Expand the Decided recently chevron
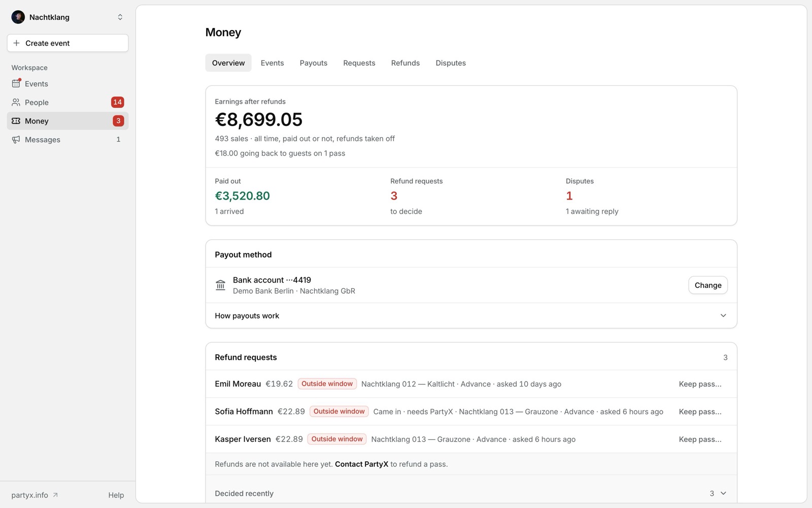 tap(723, 493)
